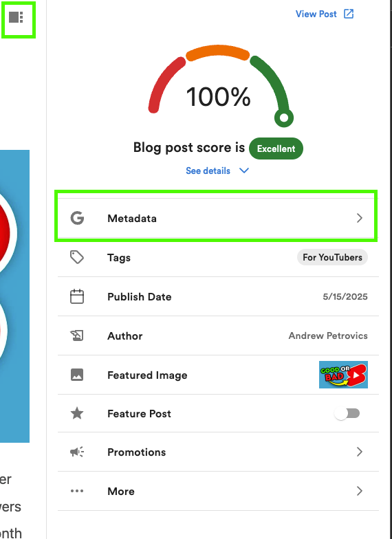Image resolution: width=392 pixels, height=539 pixels.
Task: Click the Publish Date calendar icon
Action: (x=77, y=296)
